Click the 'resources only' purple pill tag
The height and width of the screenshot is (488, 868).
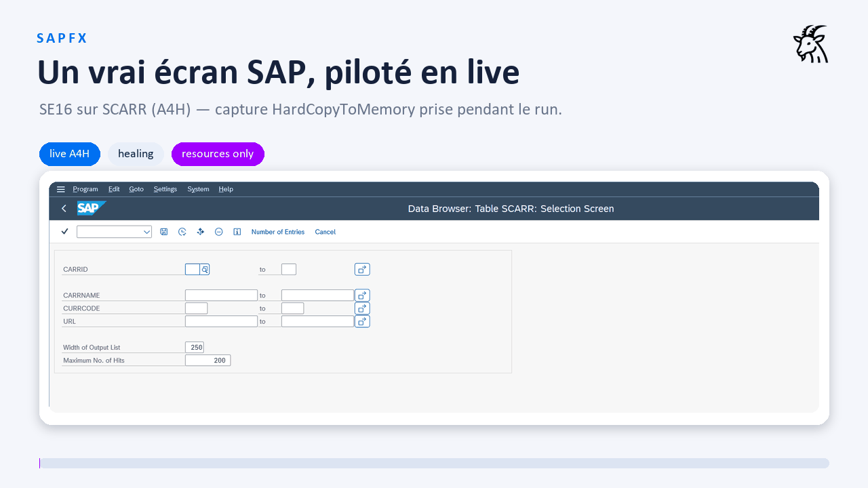[218, 154]
